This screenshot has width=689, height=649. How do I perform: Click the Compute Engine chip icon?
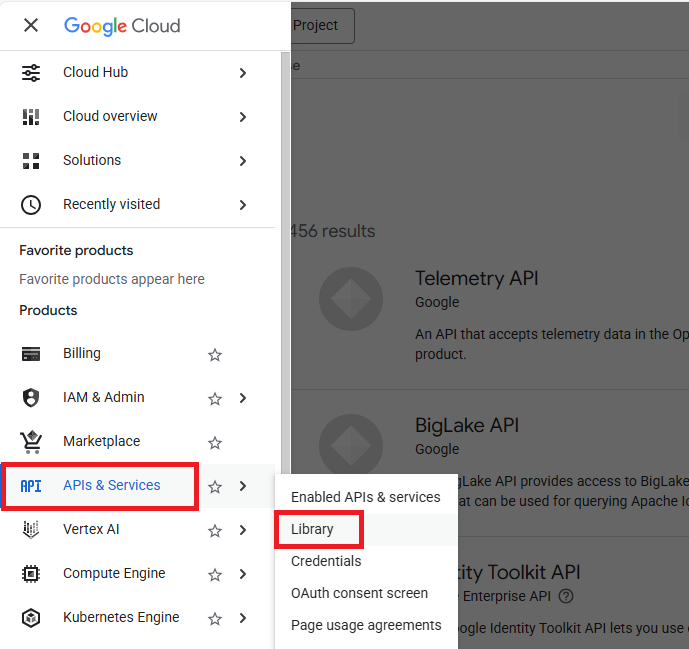[31, 574]
